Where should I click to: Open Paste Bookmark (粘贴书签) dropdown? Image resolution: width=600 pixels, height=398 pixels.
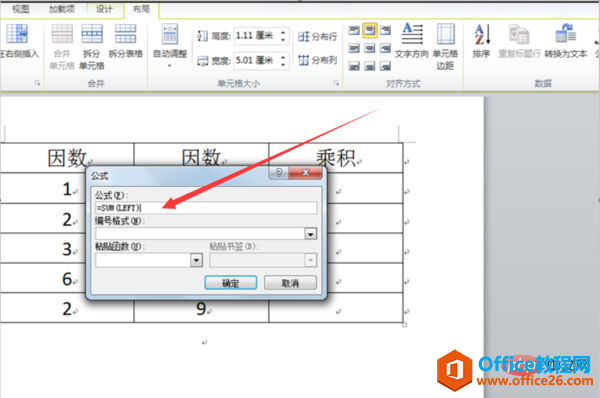click(x=311, y=260)
